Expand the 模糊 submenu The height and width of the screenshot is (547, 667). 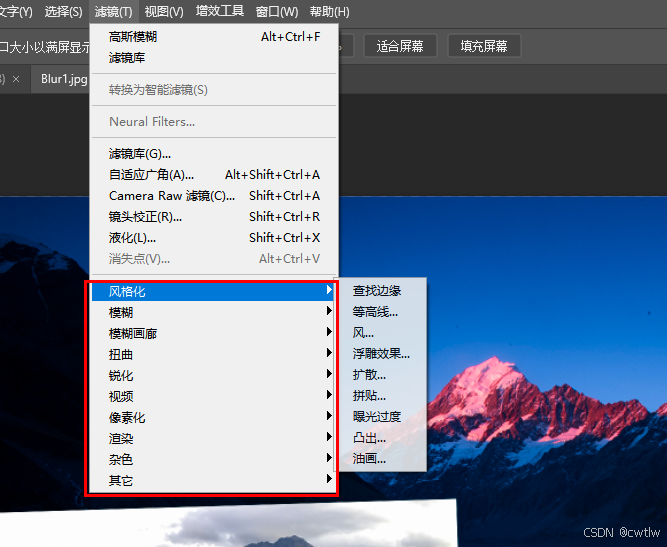coord(213,313)
